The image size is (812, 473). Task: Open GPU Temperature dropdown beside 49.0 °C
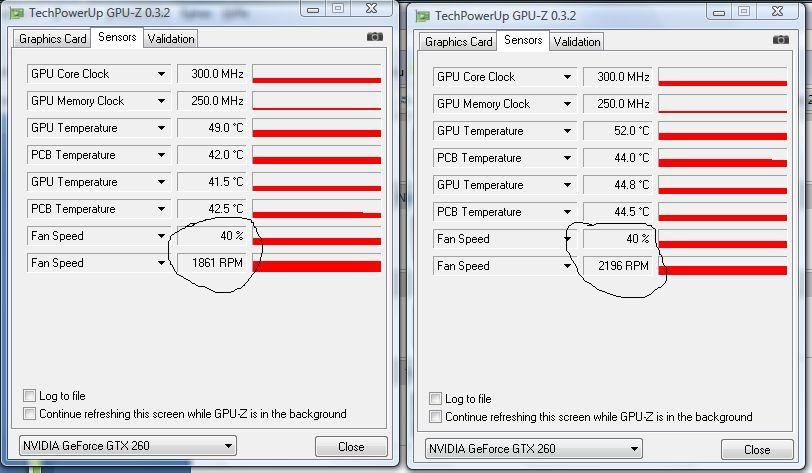pyautogui.click(x=162, y=128)
